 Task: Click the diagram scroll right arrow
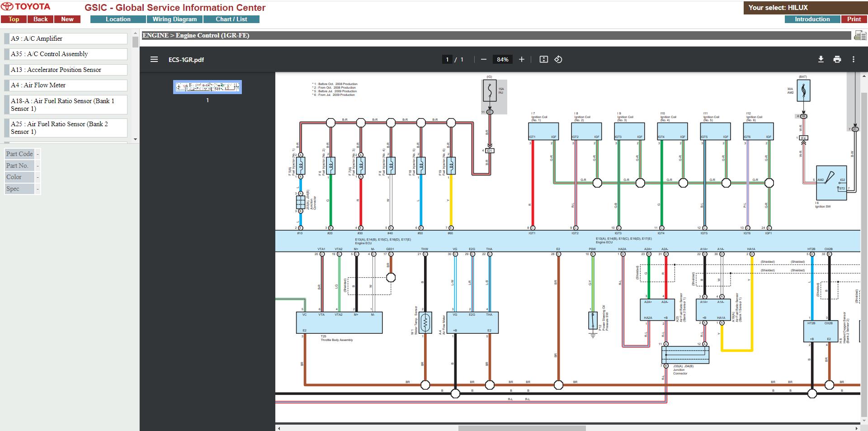coord(857,428)
